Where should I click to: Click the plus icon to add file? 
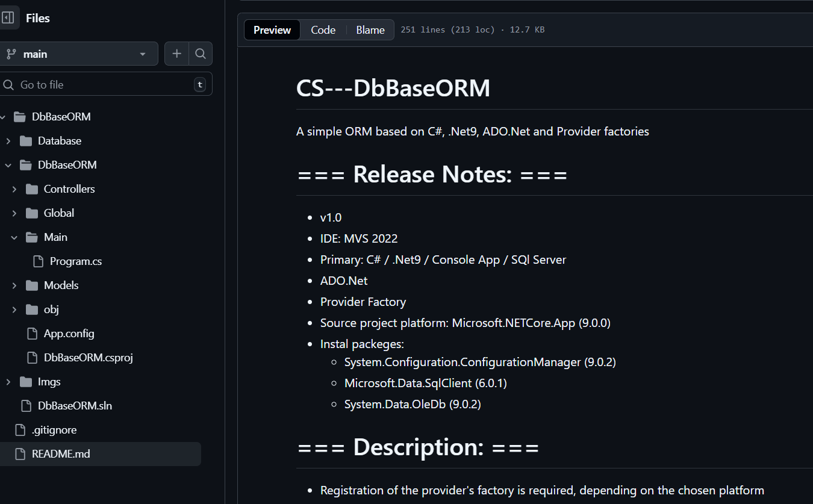(176, 54)
